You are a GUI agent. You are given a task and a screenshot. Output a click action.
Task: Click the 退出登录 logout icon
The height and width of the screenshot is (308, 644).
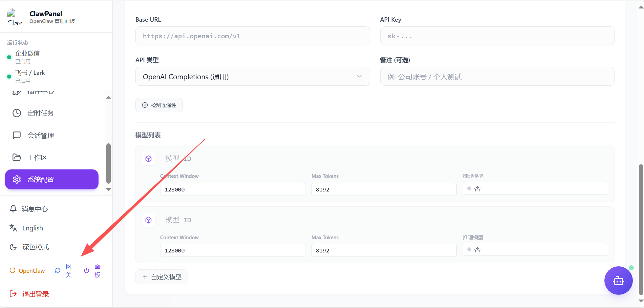coord(13,294)
